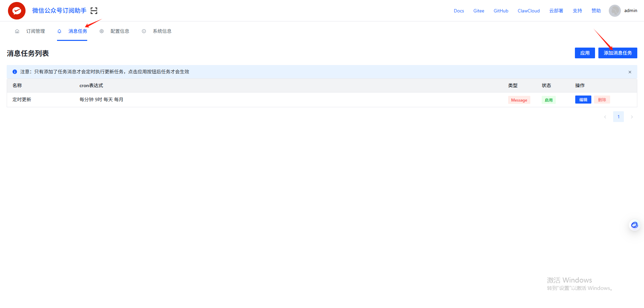Click the 操作 column header
The height and width of the screenshot is (308, 644).
[x=580, y=85]
